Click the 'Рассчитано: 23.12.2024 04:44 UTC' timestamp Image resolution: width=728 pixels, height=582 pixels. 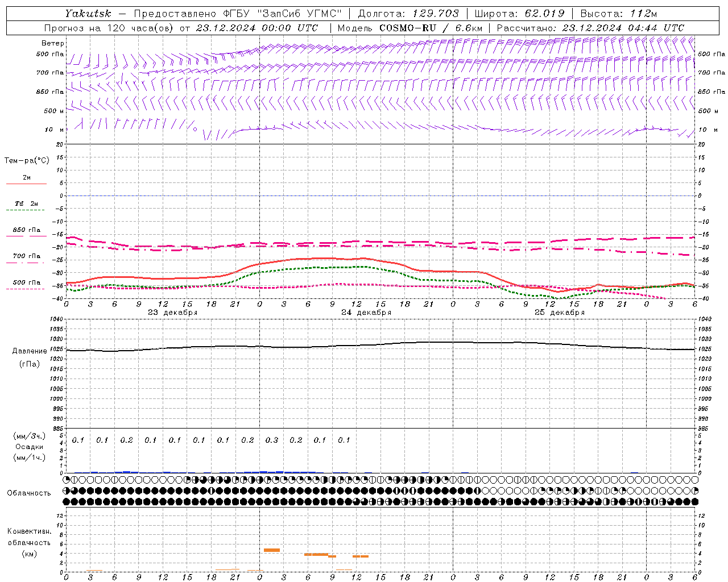pyautogui.click(x=590, y=28)
